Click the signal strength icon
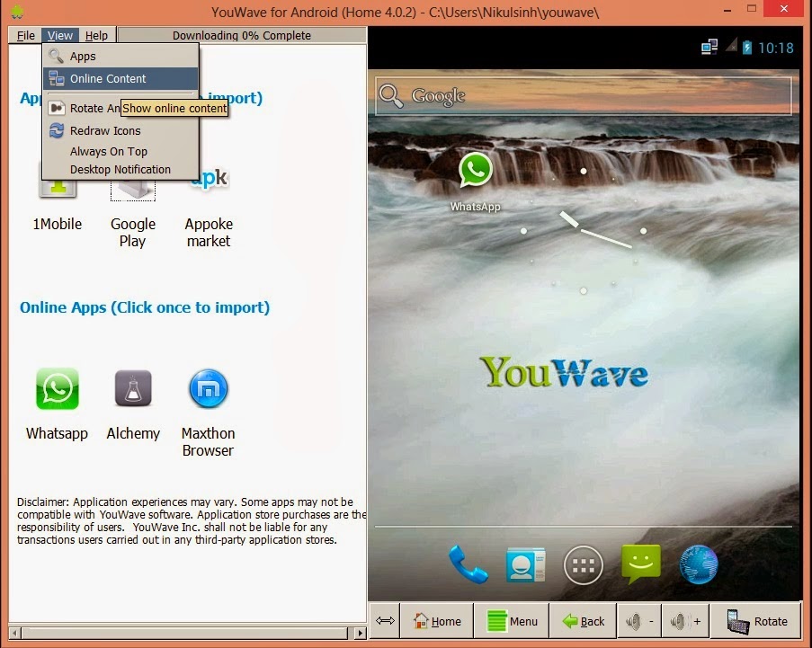Screen dimensions: 812x648 [731, 46]
